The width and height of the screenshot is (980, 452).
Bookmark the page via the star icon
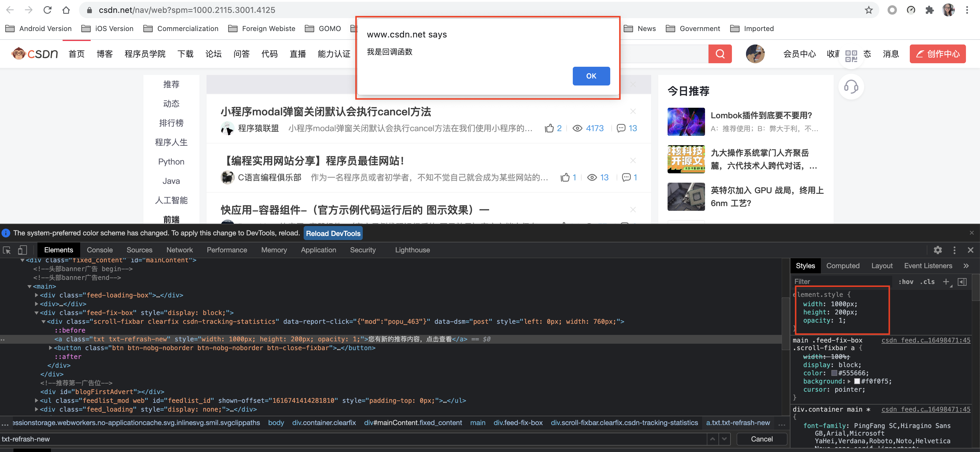click(869, 10)
